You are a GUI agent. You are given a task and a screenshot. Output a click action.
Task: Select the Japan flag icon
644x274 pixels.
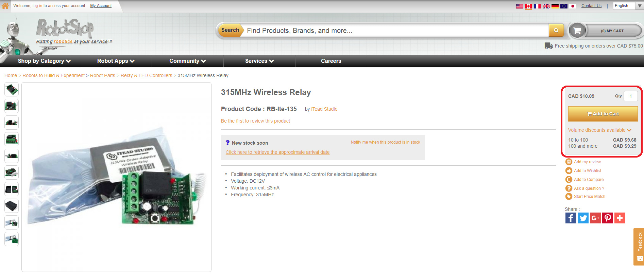pos(573,6)
